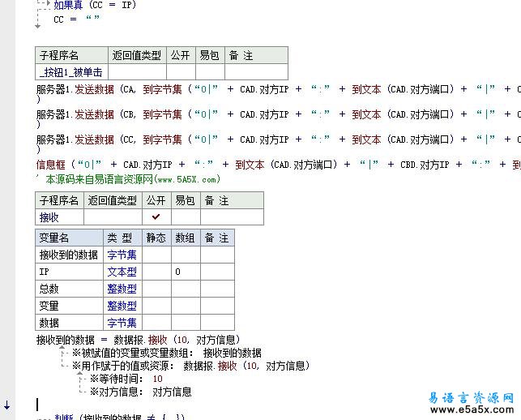Edit array size 0 of IP variable
The image size is (521, 420).
coord(186,272)
